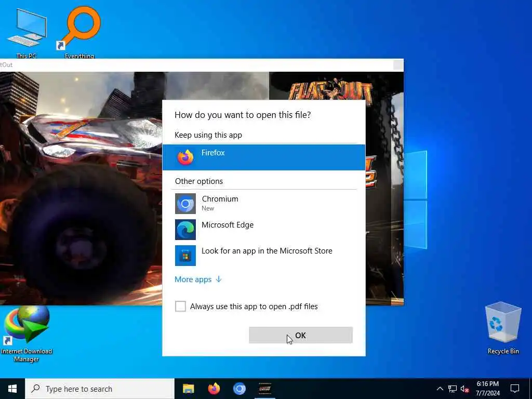Select Look for an app in the Microsoft Store

(x=263, y=255)
